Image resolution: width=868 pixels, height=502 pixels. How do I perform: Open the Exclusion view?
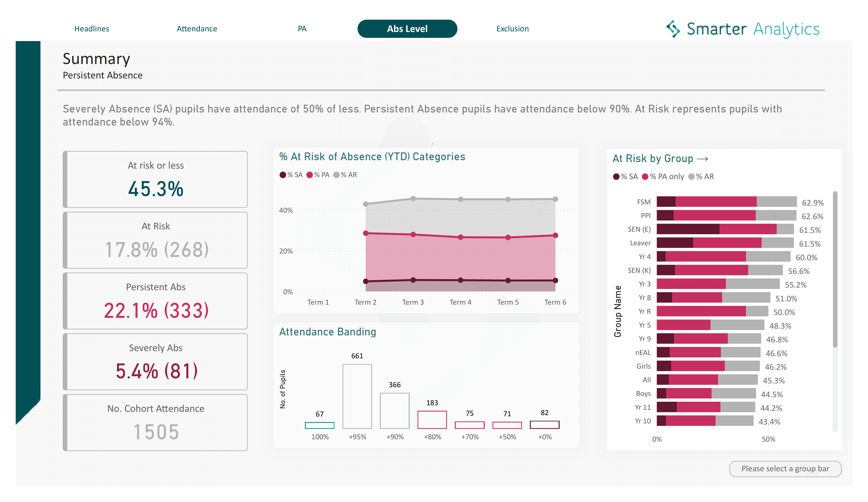pyautogui.click(x=512, y=29)
